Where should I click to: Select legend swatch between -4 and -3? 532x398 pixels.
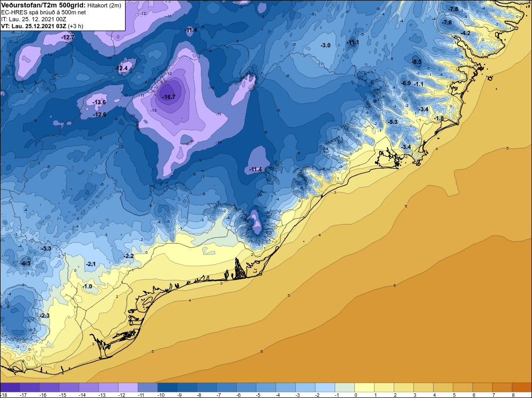286,387
